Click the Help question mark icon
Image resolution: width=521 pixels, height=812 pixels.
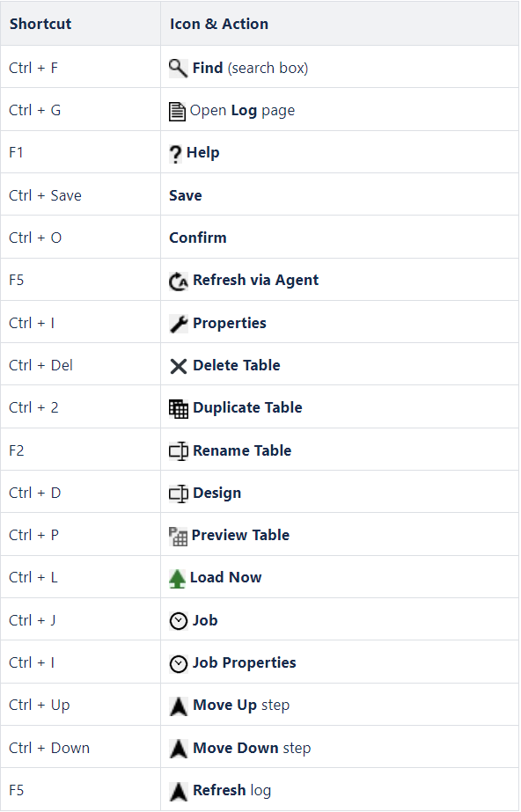(175, 154)
